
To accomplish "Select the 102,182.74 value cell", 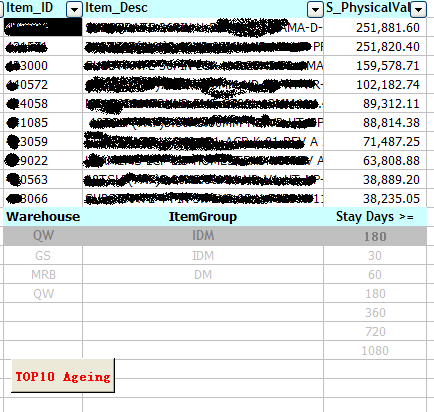I will pos(375,85).
